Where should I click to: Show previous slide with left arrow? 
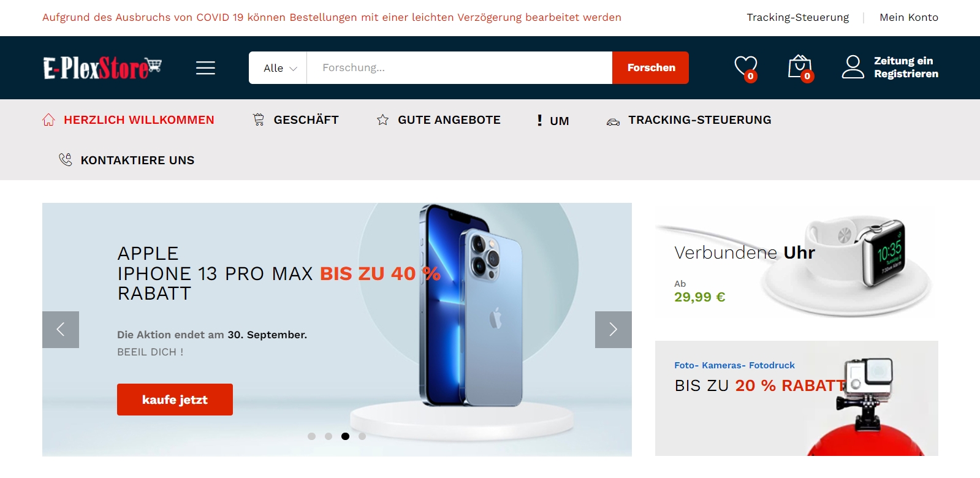[x=61, y=330]
